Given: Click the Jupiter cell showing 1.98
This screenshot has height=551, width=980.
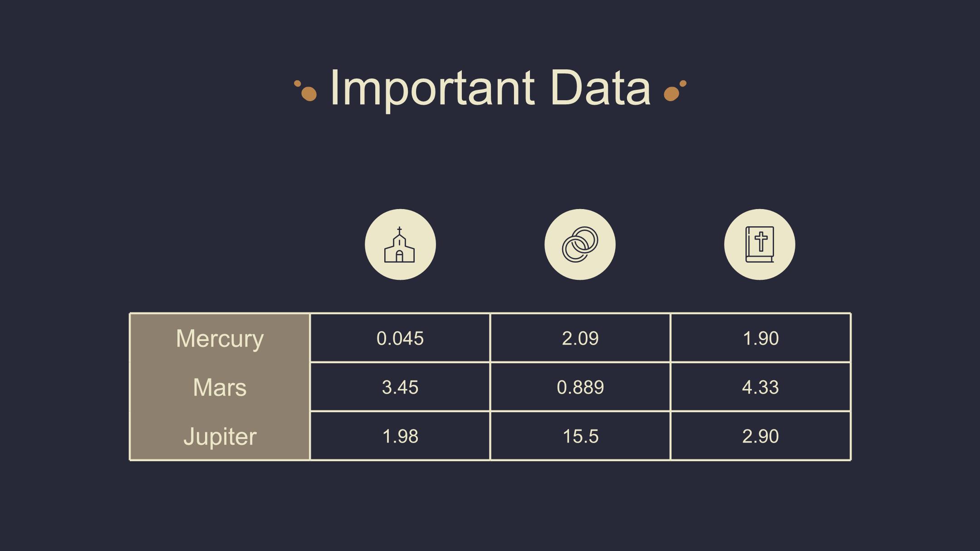Looking at the screenshot, I should [400, 436].
